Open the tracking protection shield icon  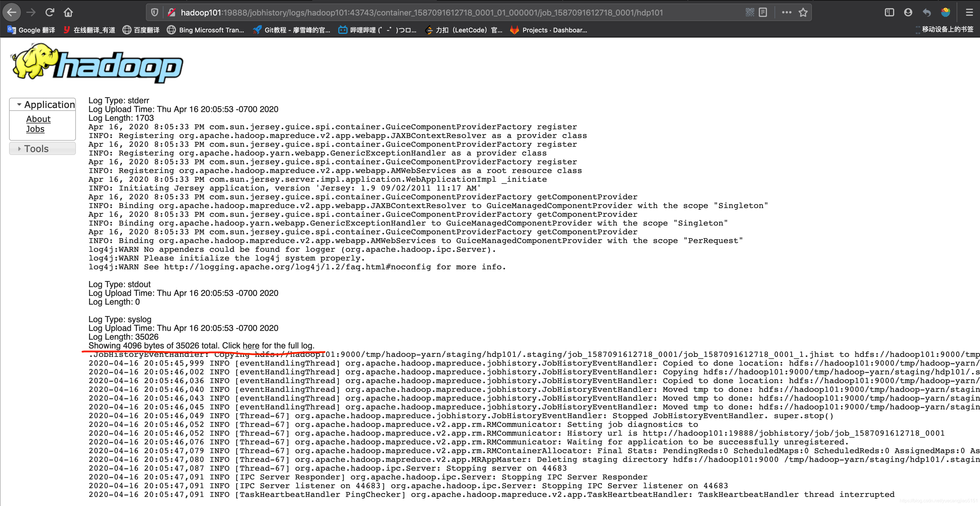(x=154, y=13)
